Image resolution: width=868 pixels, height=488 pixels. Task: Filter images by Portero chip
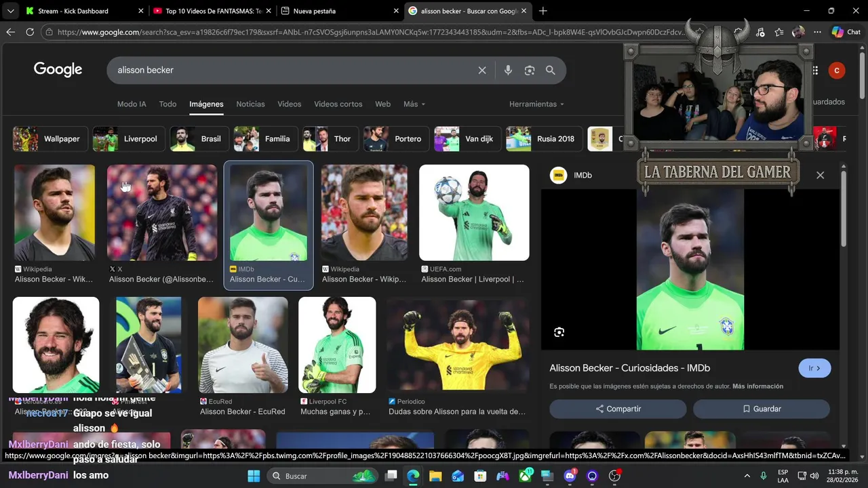[396, 139]
